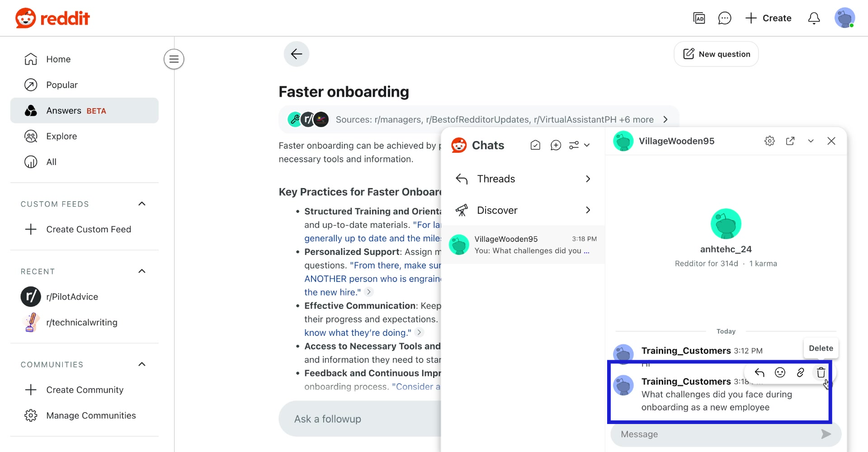Open the r/technicalwriting community
Viewport: 868px width, 452px height.
[82, 322]
